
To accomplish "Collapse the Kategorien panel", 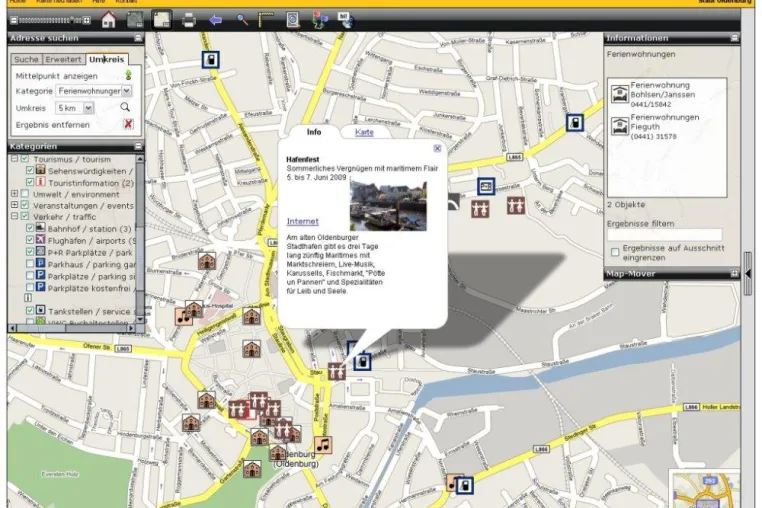I will pyautogui.click(x=139, y=146).
